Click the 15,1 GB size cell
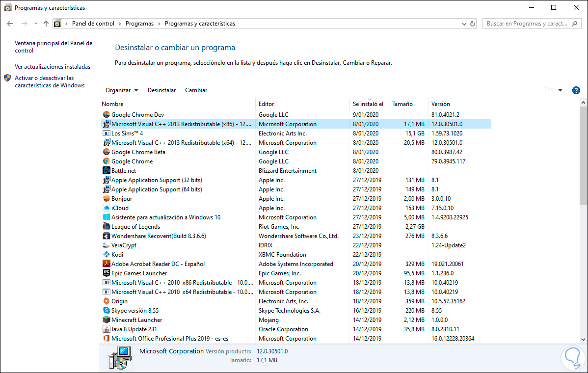The height and width of the screenshot is (373, 588). pyautogui.click(x=415, y=133)
